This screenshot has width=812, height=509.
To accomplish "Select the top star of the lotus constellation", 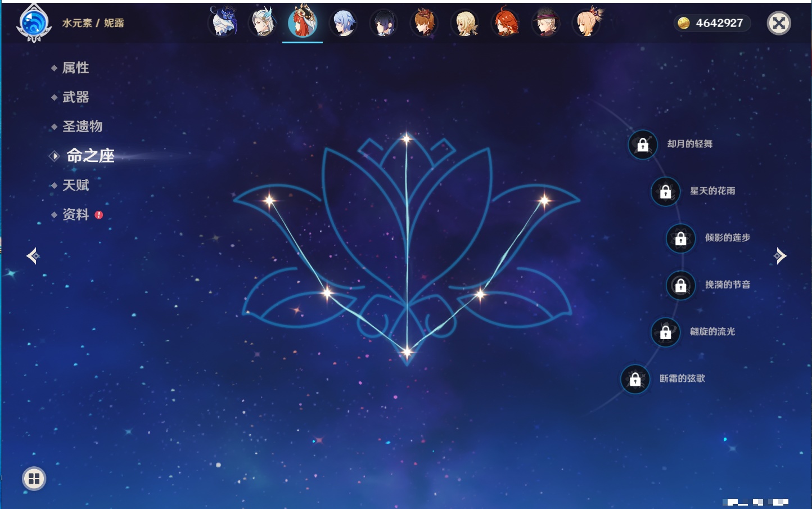I will 406,138.
